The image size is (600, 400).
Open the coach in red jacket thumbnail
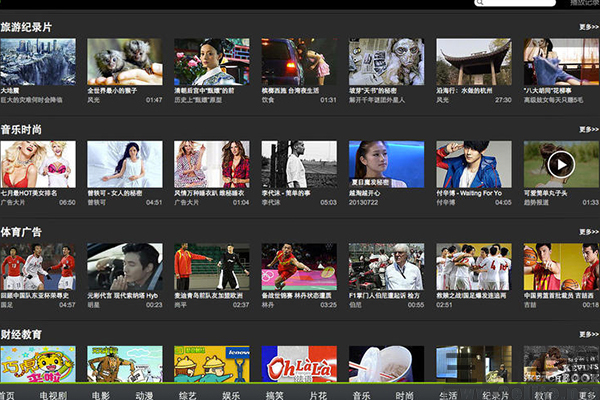click(x=212, y=267)
